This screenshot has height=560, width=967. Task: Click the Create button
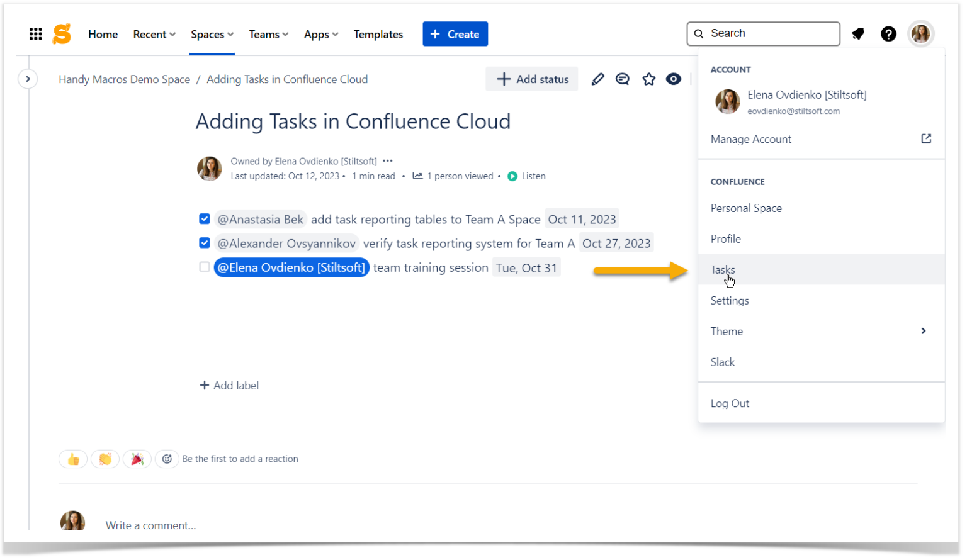coord(455,33)
